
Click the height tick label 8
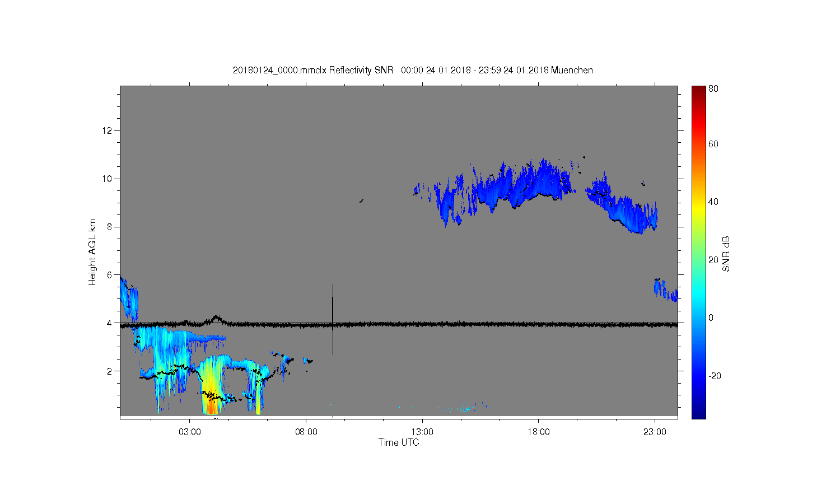coord(110,227)
